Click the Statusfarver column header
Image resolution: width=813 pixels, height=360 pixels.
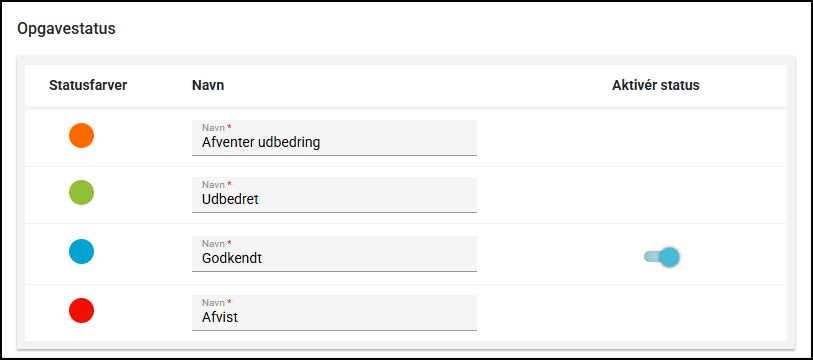88,86
